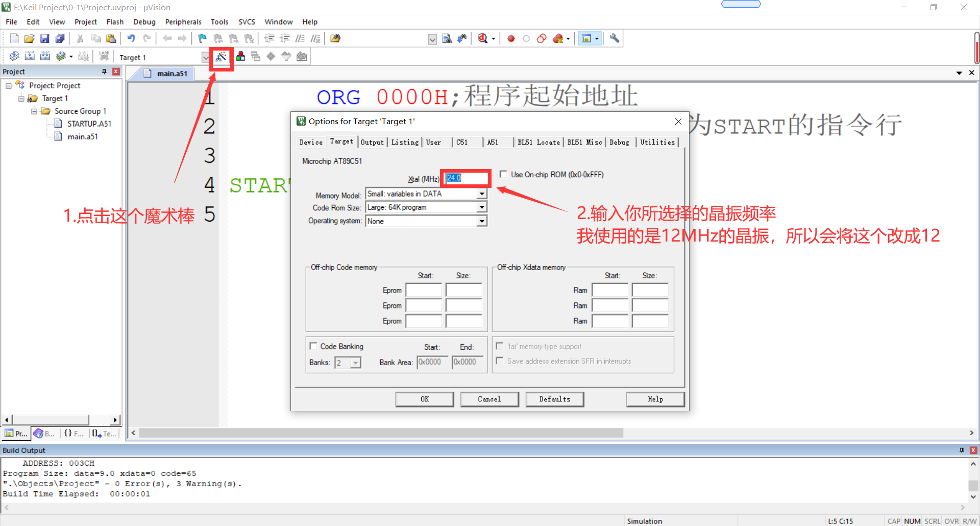Open Manage Project Items colored blocks icon
Image resolution: width=980 pixels, height=526 pixels.
tap(240, 56)
